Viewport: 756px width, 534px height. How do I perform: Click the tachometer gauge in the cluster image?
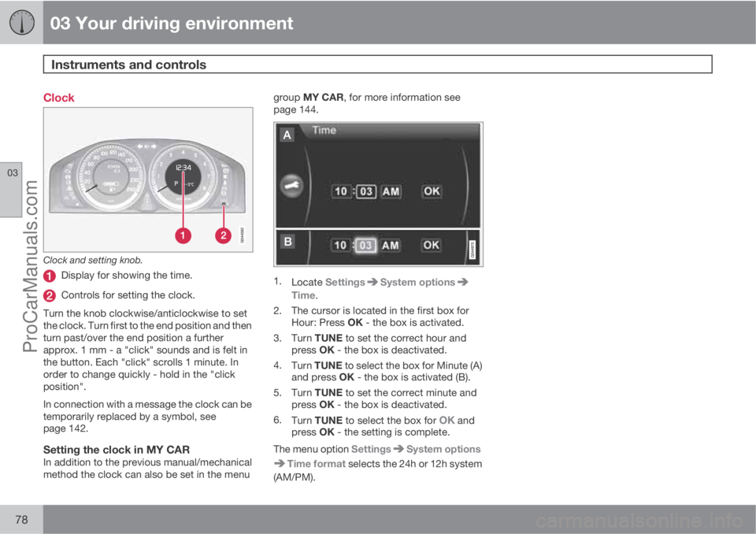183,177
